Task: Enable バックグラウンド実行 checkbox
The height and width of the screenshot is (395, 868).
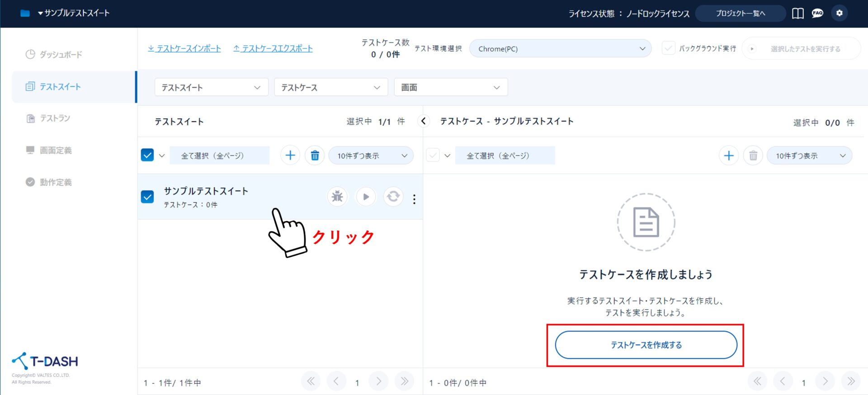Action: (x=668, y=48)
